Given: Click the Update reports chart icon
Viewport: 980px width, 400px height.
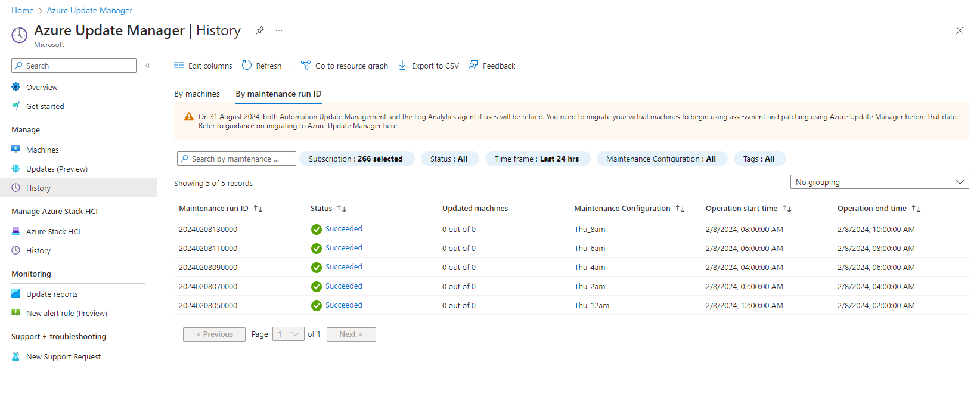Looking at the screenshot, I should [x=16, y=294].
